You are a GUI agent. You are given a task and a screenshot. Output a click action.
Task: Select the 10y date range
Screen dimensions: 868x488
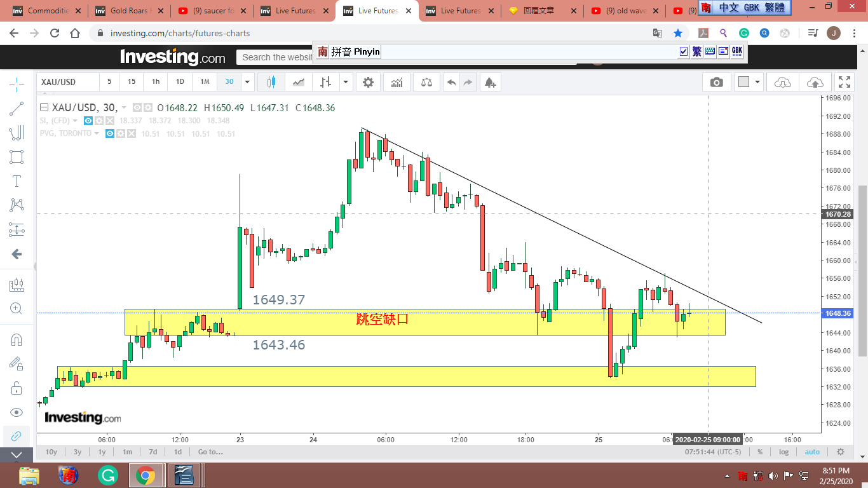coord(51,452)
